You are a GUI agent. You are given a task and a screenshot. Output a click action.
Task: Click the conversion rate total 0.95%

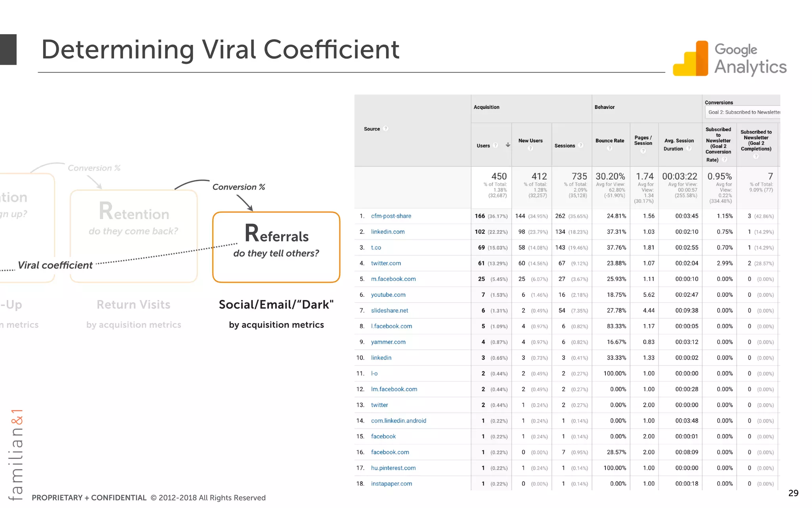click(x=720, y=176)
